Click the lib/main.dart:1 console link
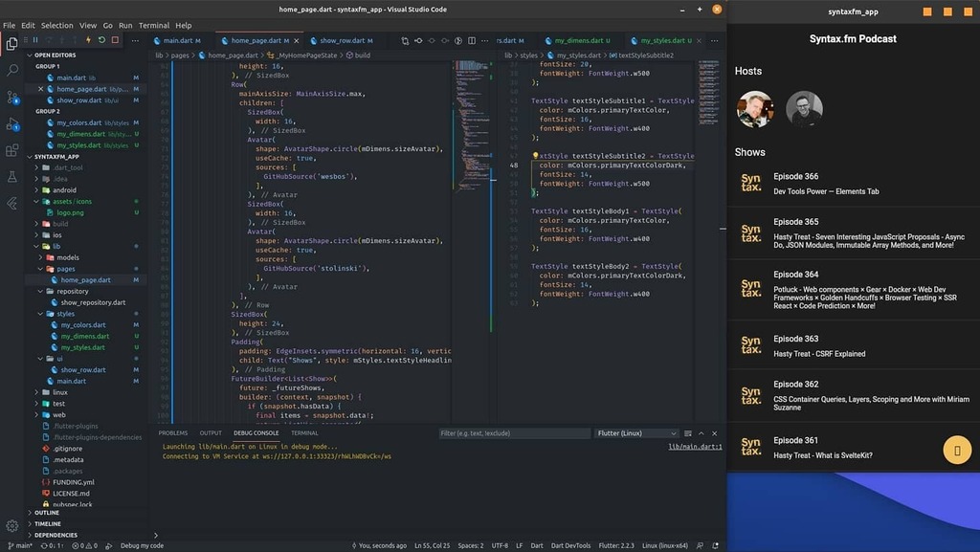Screen dimensions: 980x552 point(695,447)
